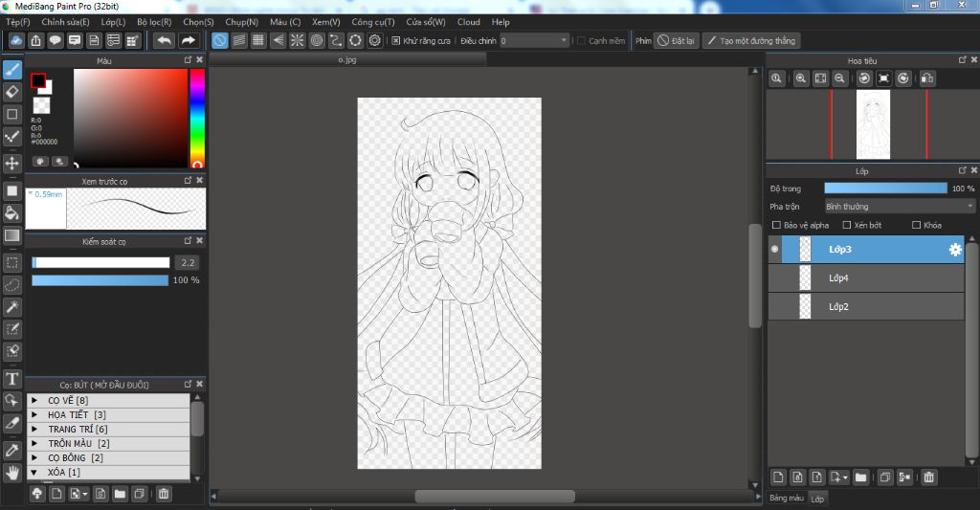980x510 pixels.
Task: Enable Xén bớt clipping checkbox
Action: click(x=847, y=225)
